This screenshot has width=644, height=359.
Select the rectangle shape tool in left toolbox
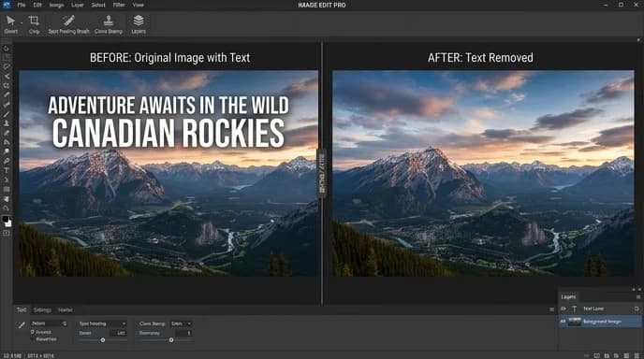coord(7,189)
